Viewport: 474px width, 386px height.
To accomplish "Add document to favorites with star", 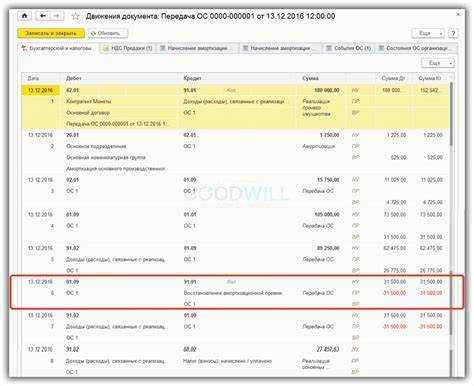I will point(76,16).
